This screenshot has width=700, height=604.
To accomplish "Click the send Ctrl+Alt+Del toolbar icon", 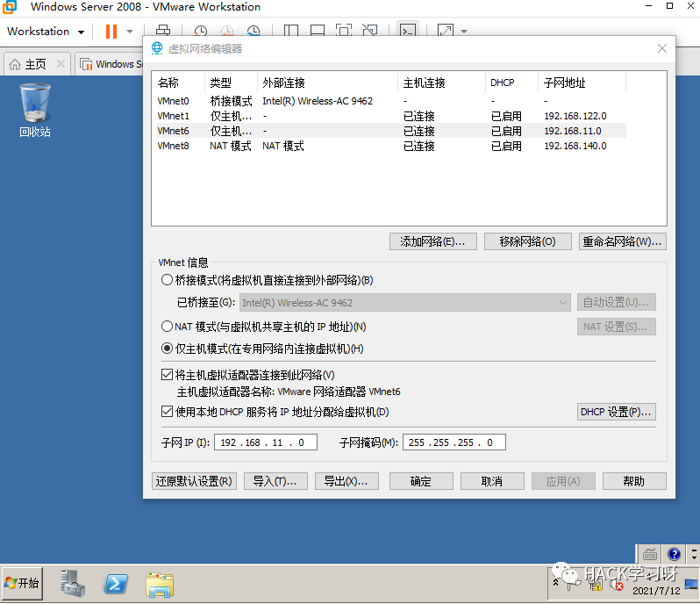I will (x=163, y=31).
